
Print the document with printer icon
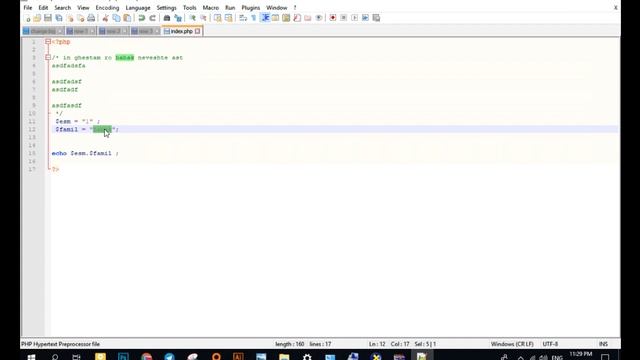tap(91, 18)
